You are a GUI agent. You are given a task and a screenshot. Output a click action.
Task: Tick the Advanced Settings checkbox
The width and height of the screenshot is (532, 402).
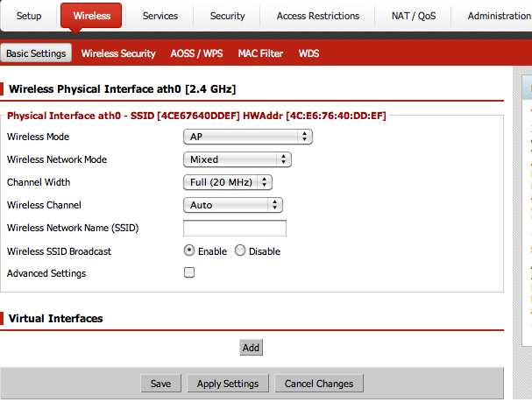[189, 273]
